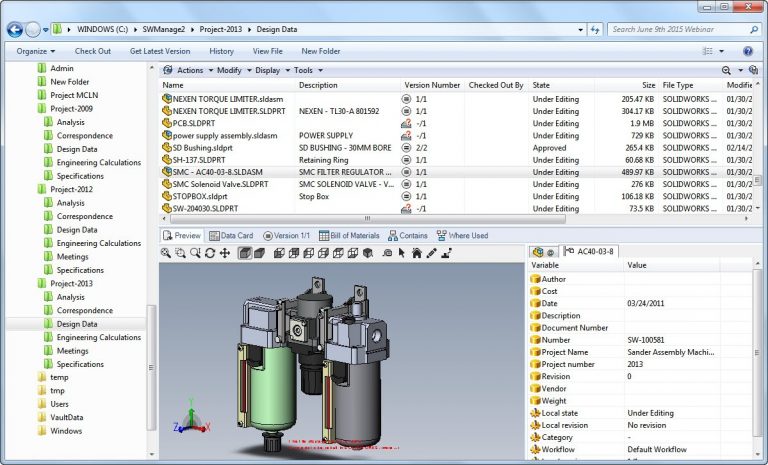This screenshot has width=768, height=465.
Task: Click the zoom to fit icon in preview
Action: (x=166, y=253)
